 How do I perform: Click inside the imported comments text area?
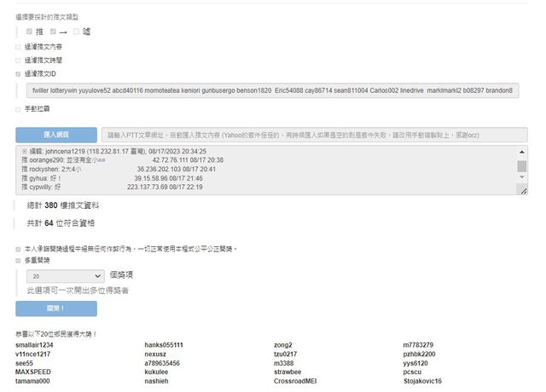coord(256,170)
